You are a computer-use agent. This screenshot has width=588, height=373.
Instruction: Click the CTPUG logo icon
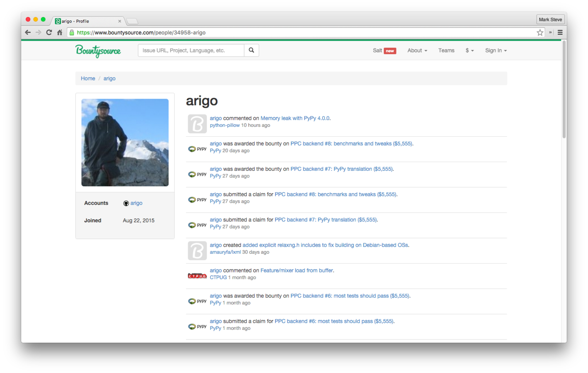[x=197, y=276]
